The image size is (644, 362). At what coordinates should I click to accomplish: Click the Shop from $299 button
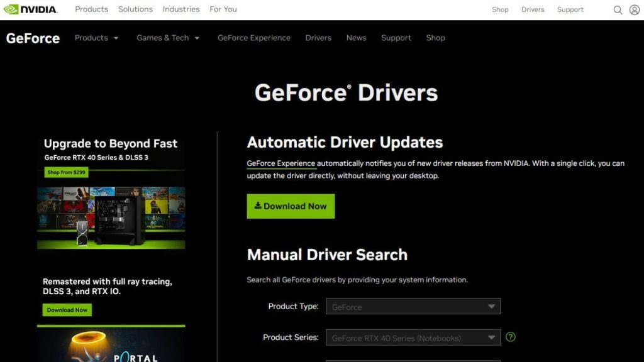(66, 172)
